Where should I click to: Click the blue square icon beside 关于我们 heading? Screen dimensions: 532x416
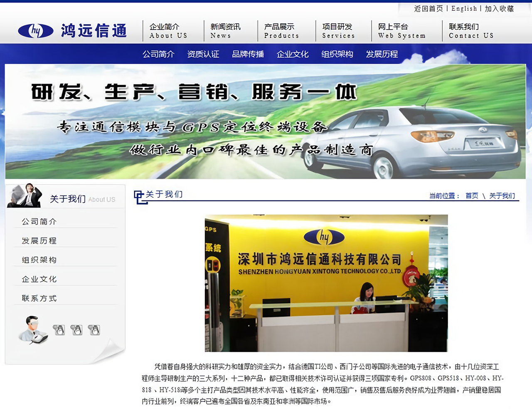pyautogui.click(x=140, y=197)
